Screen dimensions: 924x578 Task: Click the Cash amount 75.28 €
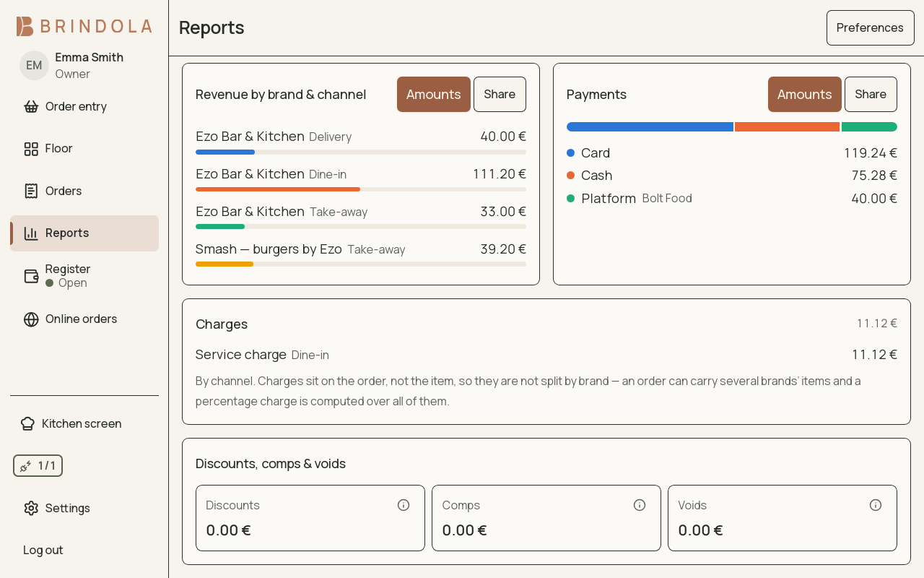874,176
